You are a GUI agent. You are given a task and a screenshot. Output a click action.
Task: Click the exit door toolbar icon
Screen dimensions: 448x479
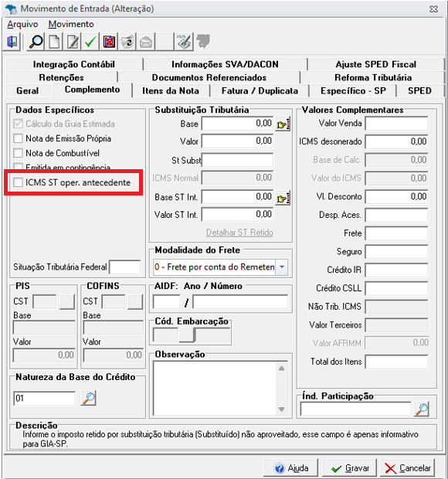click(x=12, y=42)
